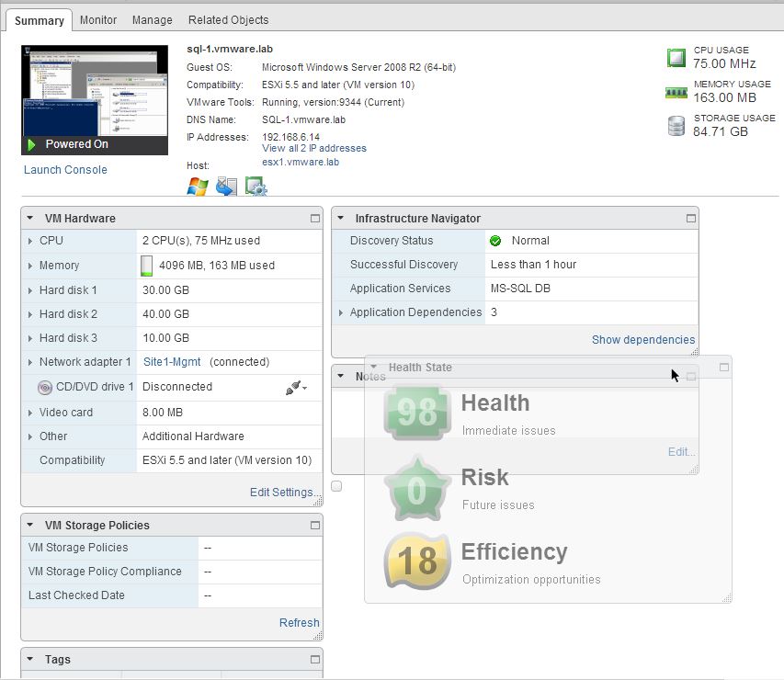This screenshot has width=784, height=680.
Task: Click Refresh in VM Storage Policies
Action: click(299, 623)
